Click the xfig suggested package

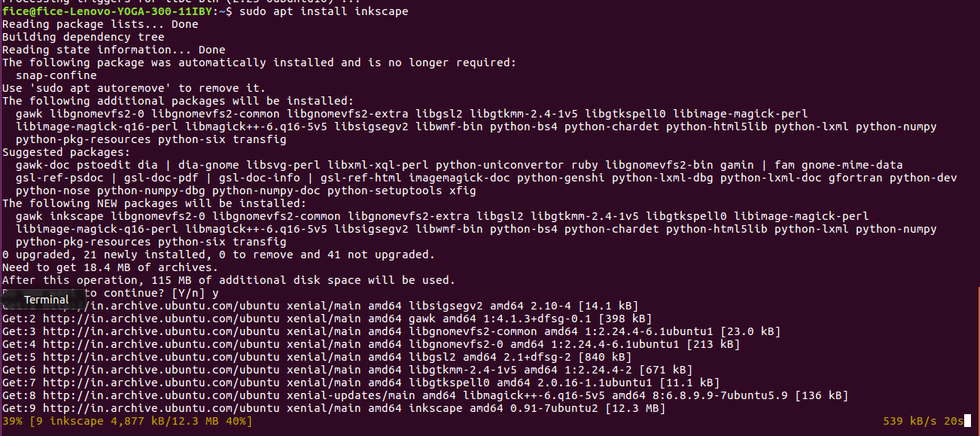463,191
